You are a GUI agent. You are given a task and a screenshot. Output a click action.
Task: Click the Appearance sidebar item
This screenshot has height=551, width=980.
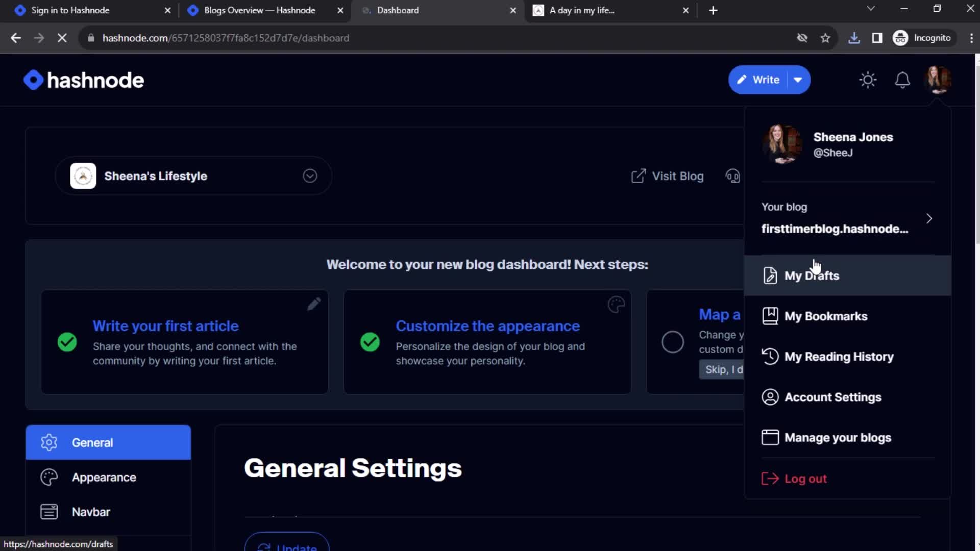[104, 477]
